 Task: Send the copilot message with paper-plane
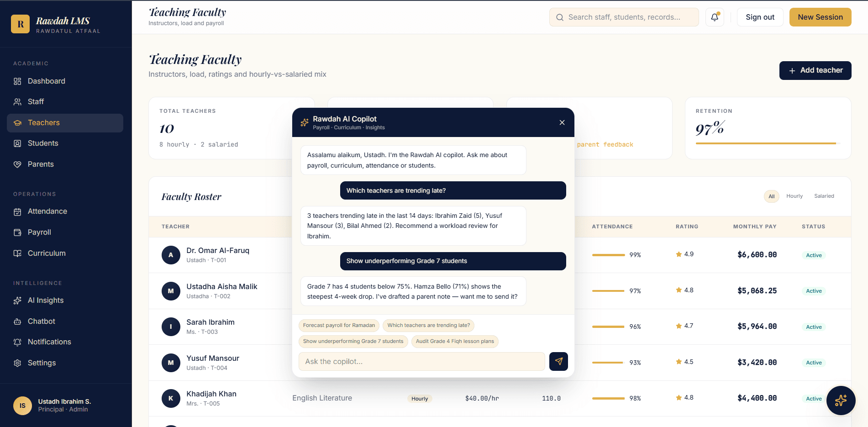[558, 361]
